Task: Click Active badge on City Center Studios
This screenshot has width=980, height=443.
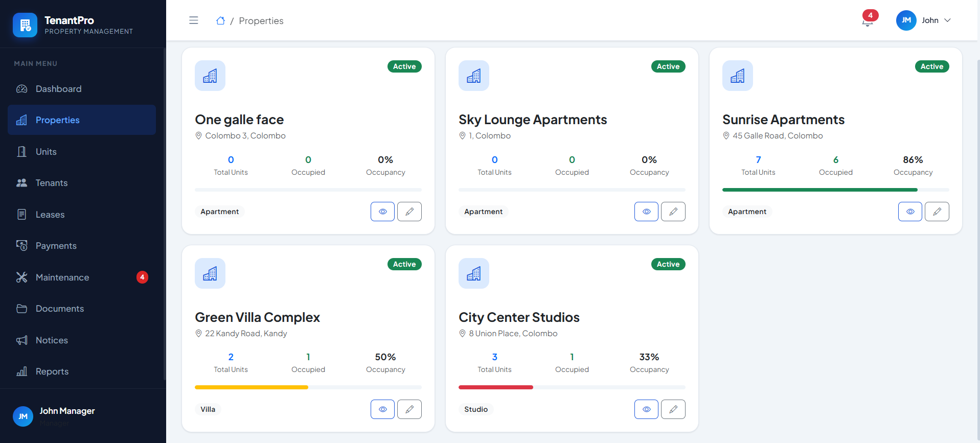Action: 668,264
